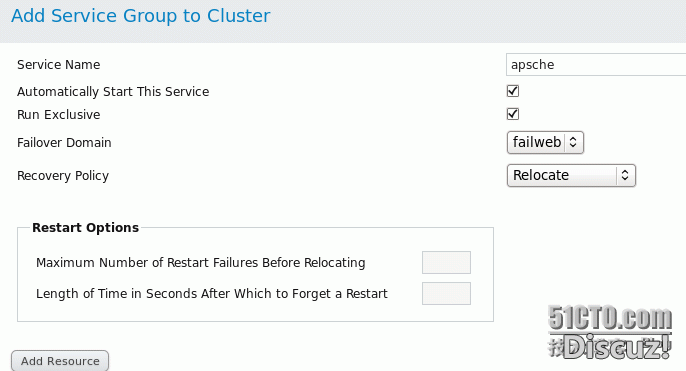
Task: Click the 51CTO.com watermark logo
Action: 610,318
